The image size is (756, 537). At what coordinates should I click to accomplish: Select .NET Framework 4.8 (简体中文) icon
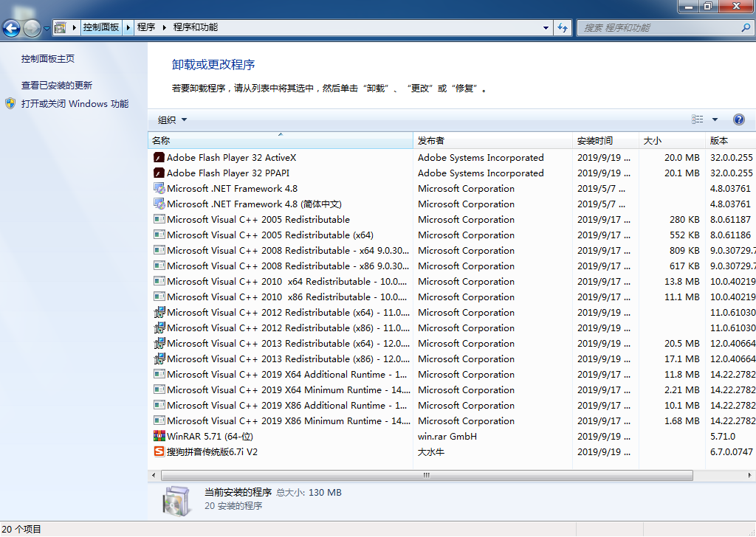click(x=159, y=204)
